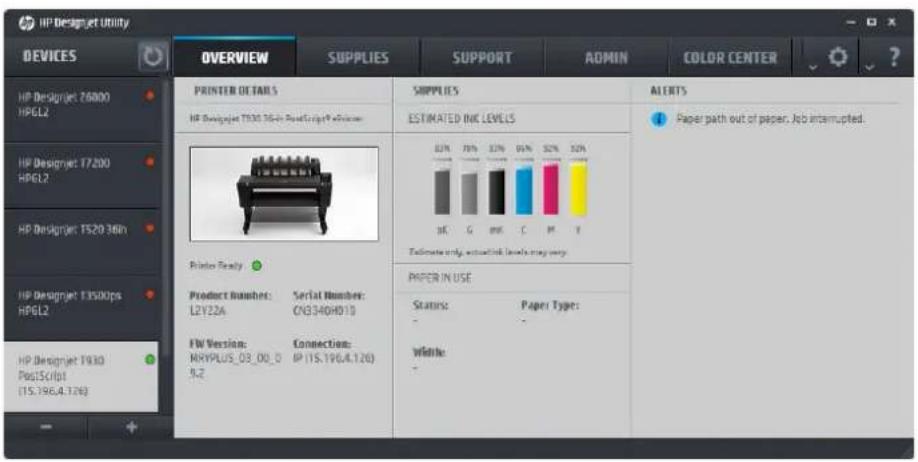Add a device with the plus button
918x462 pixels.
coord(131,427)
